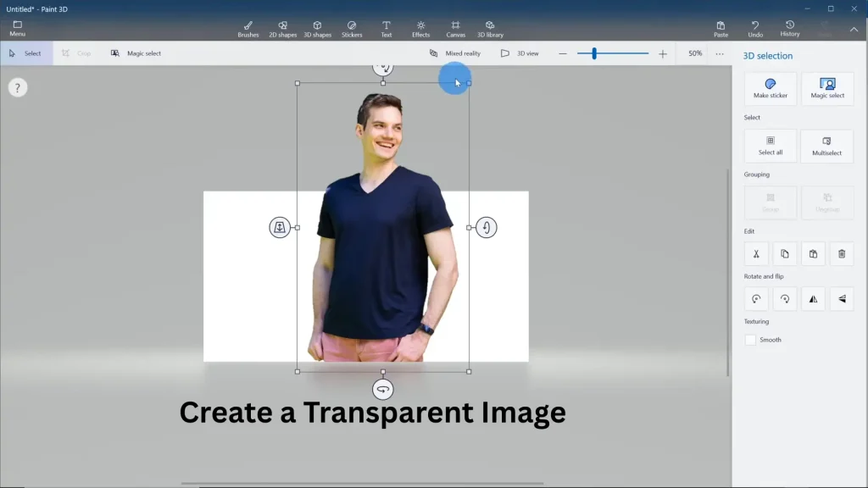The height and width of the screenshot is (488, 868).
Task: Open the Menu dropdown
Action: 17,28
